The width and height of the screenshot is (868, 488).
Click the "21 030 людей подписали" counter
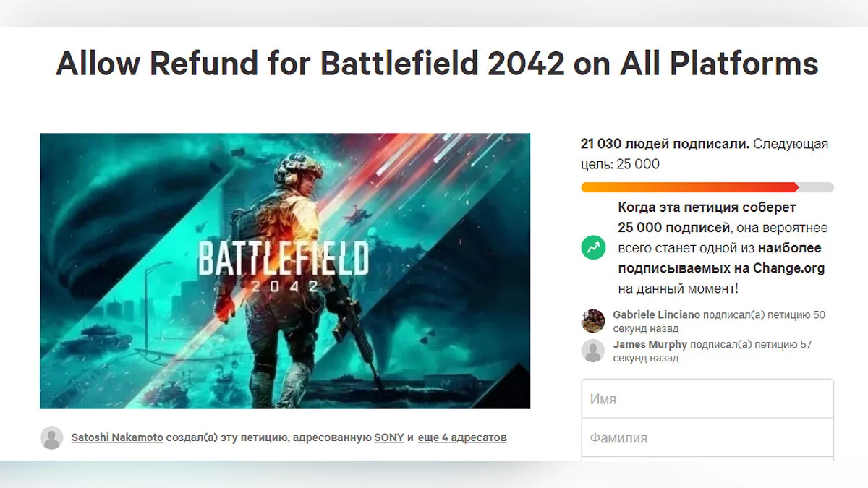click(665, 144)
